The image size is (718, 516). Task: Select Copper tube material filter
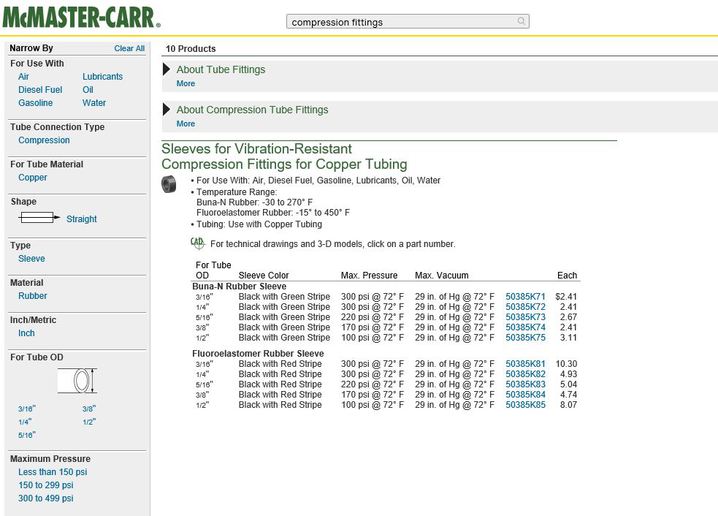pyautogui.click(x=33, y=177)
